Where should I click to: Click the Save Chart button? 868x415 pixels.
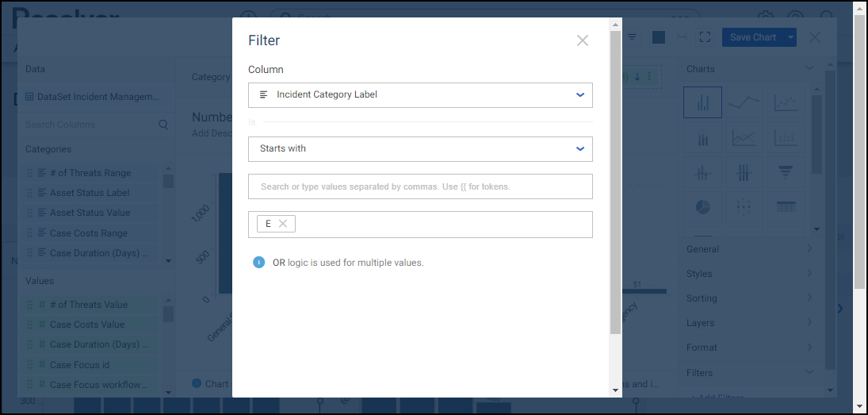coord(752,37)
